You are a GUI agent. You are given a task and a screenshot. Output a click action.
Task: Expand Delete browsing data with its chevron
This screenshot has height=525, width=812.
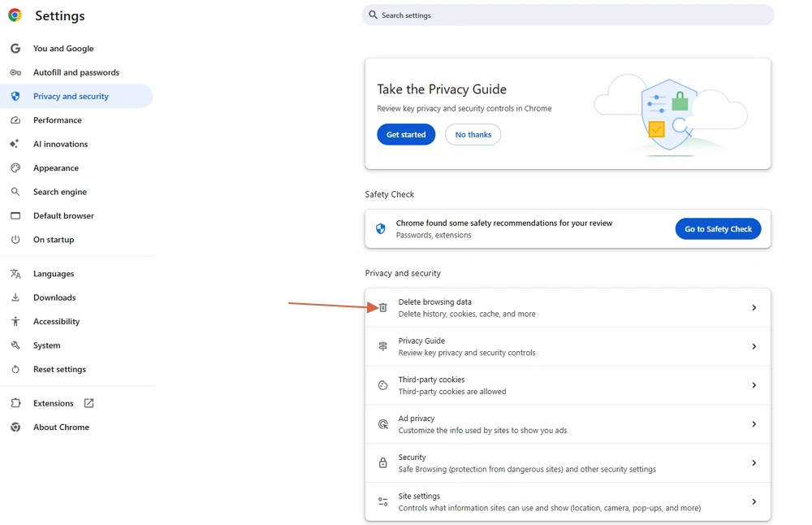(754, 307)
